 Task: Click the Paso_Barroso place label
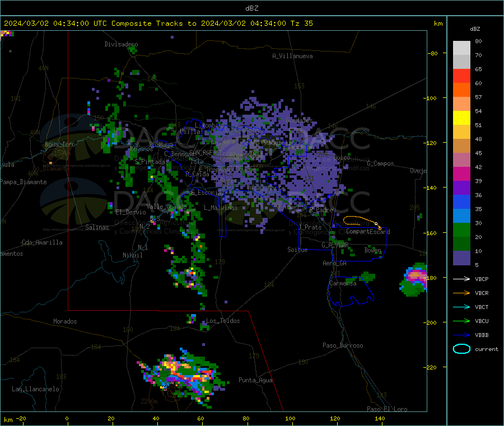click(343, 345)
